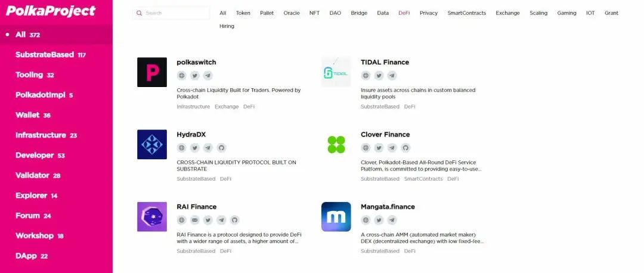Open HydraDX GitHub icon link
This screenshot has width=644, height=273.
(x=221, y=148)
